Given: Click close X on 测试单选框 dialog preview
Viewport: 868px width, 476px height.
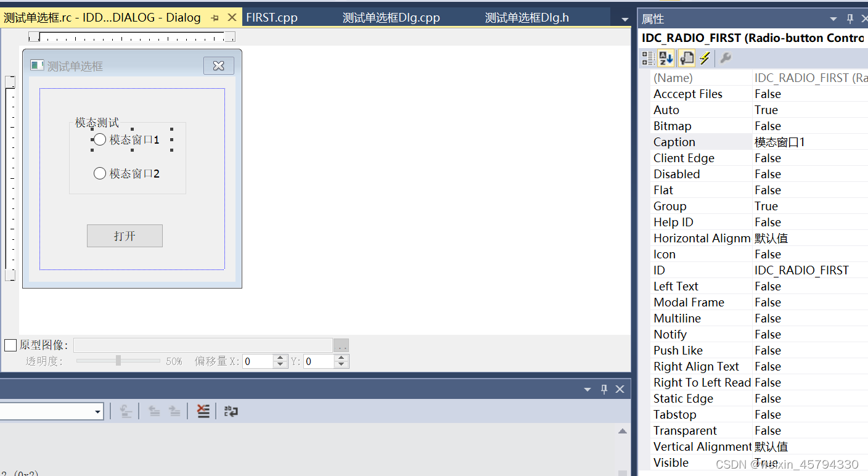Looking at the screenshot, I should click(x=219, y=65).
